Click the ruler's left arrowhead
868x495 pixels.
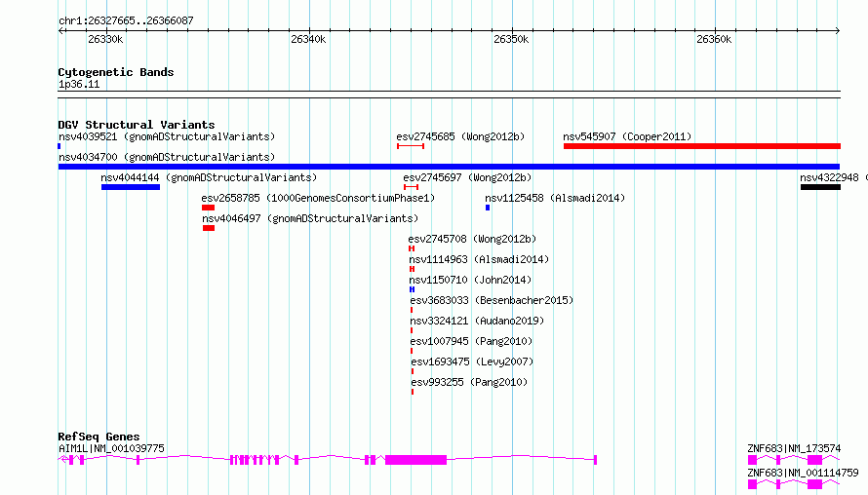61,31
